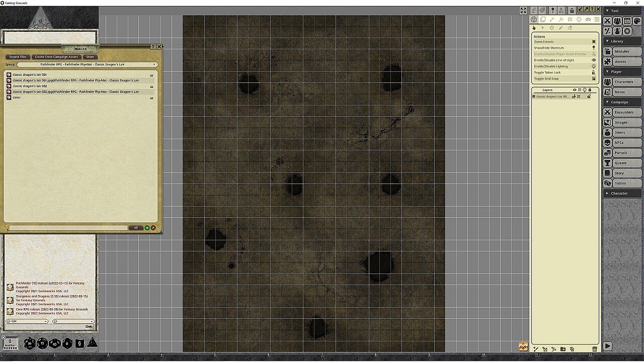644x362 pixels.
Task: Open the Combat Tracker crossed-swords tool
Action: pyautogui.click(x=607, y=21)
